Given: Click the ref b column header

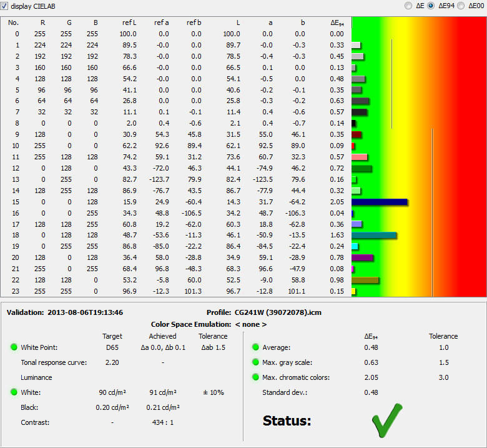Looking at the screenshot, I should 194,22.
